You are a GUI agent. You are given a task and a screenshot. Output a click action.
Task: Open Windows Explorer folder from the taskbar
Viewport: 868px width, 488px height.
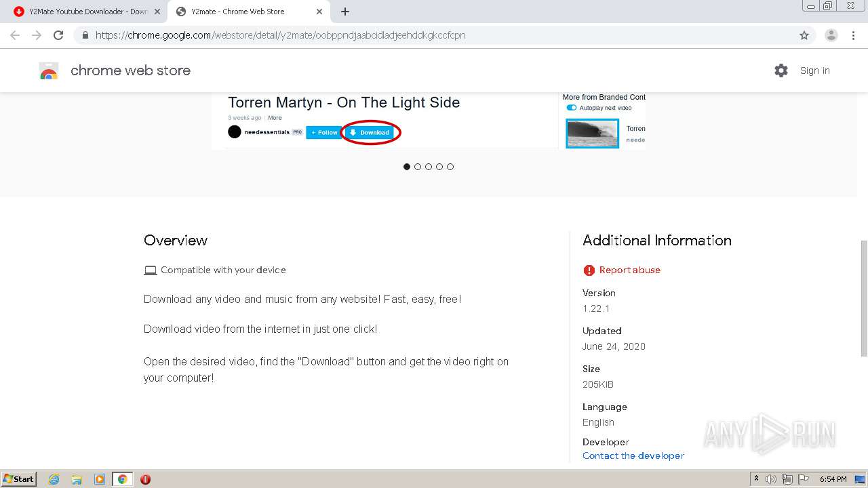click(x=77, y=479)
